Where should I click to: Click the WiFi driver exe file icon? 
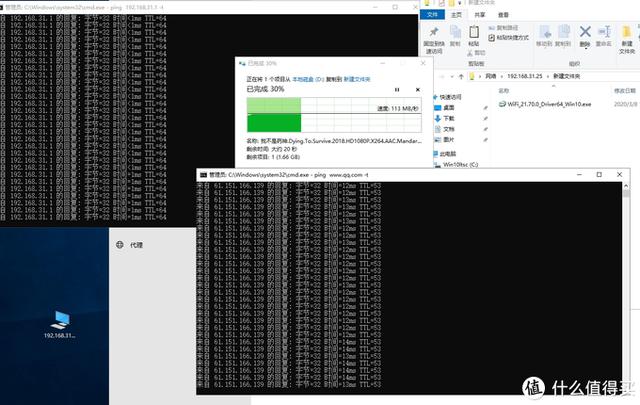click(x=502, y=104)
